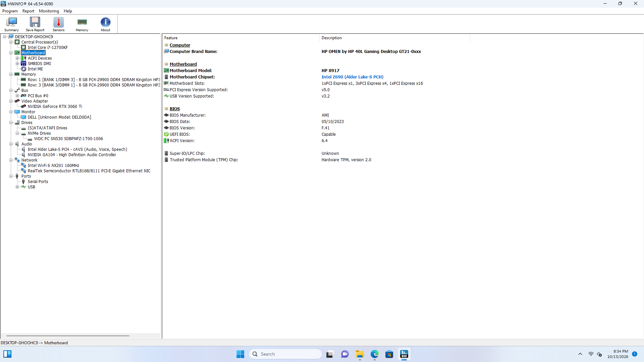Open Microsoft Store from taskbar
Screen dimensions: 644x362
[x=389, y=354]
